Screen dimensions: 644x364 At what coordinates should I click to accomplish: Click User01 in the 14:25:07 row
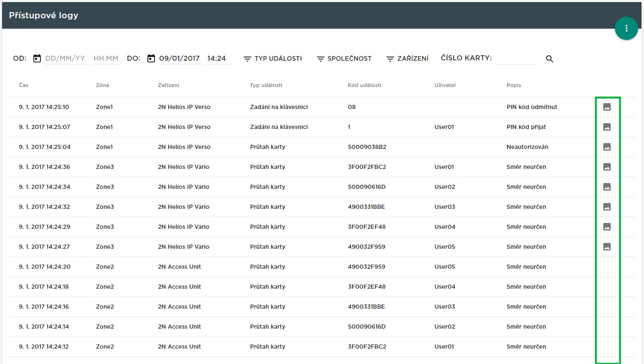coord(444,127)
